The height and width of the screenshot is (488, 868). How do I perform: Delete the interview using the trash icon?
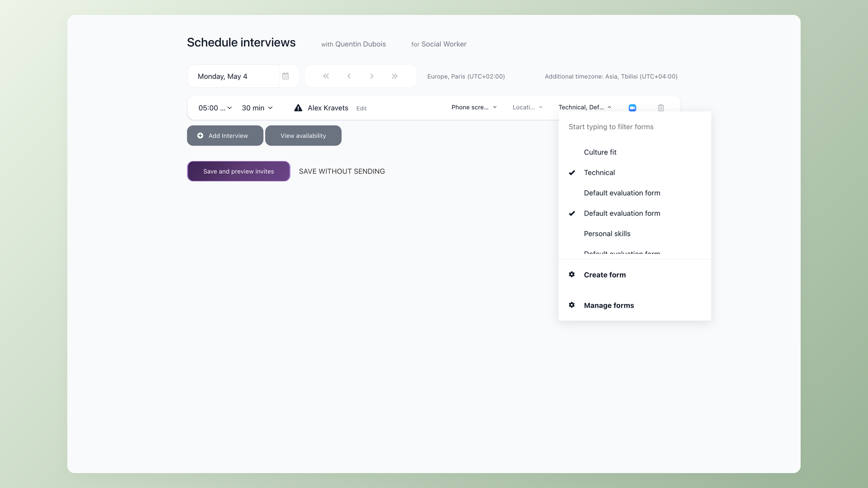[x=661, y=108]
